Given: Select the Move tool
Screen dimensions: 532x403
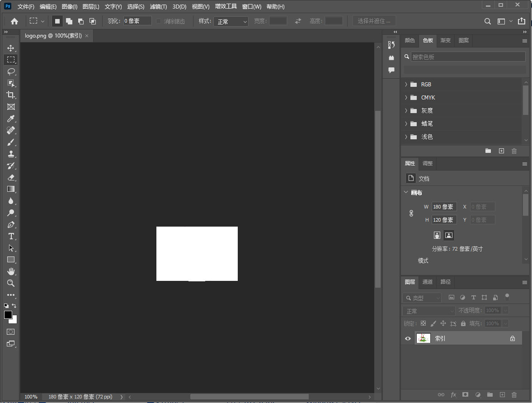Looking at the screenshot, I should [11, 48].
